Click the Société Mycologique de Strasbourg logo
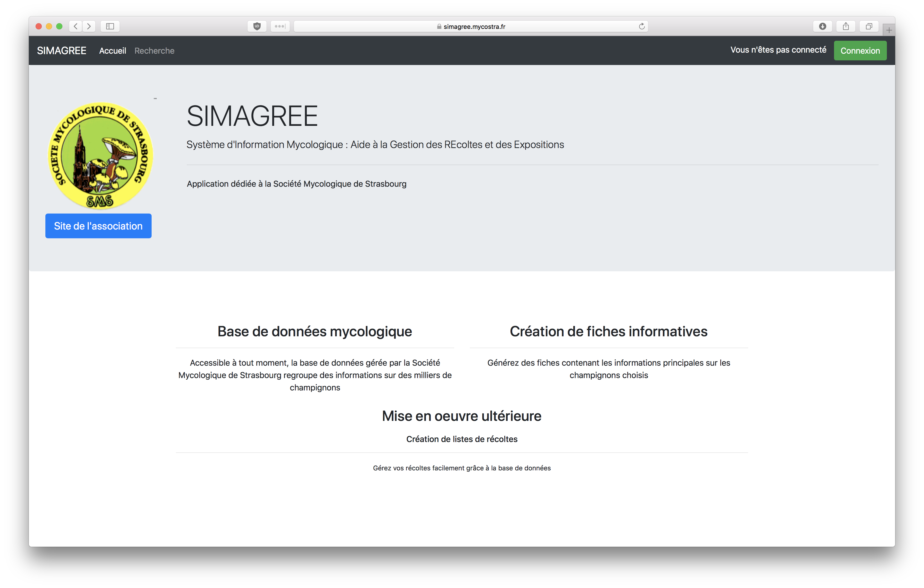Image resolution: width=924 pixels, height=588 pixels. pos(100,156)
